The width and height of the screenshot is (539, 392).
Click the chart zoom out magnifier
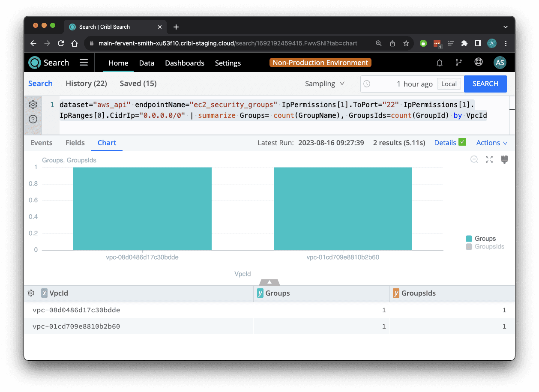474,159
